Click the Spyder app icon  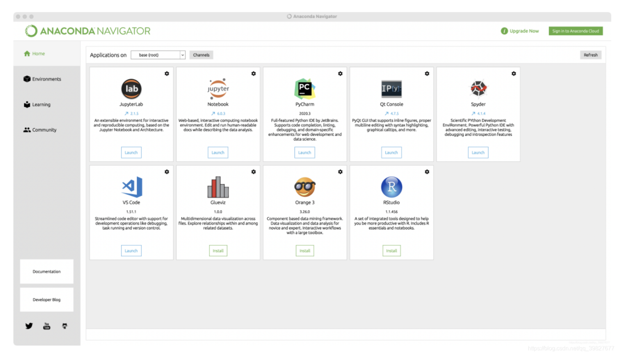(478, 89)
